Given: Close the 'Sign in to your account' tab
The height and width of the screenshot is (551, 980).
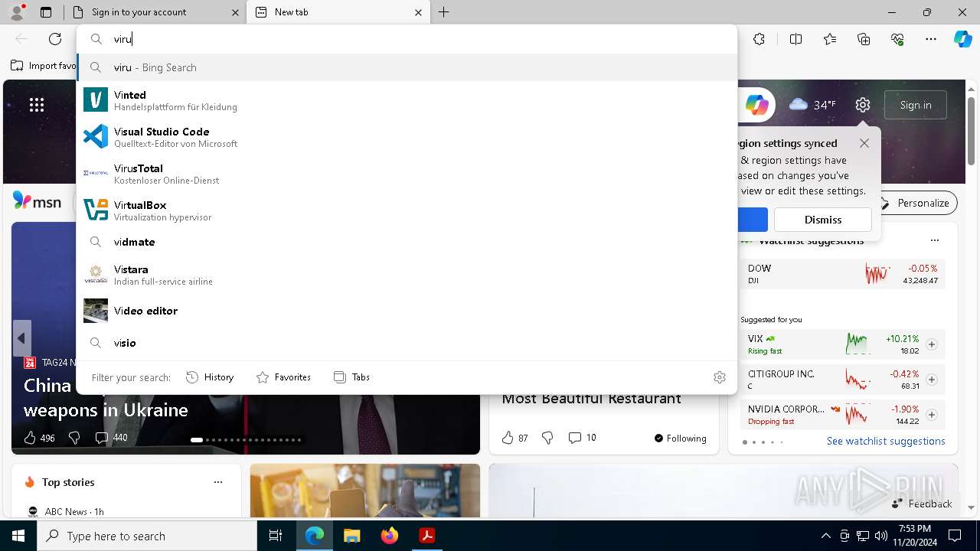Looking at the screenshot, I should [x=235, y=12].
